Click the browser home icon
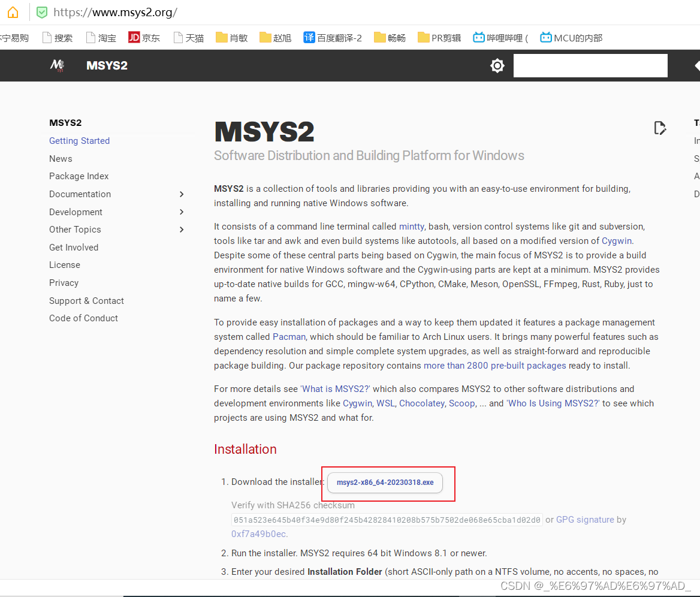 tap(13, 12)
